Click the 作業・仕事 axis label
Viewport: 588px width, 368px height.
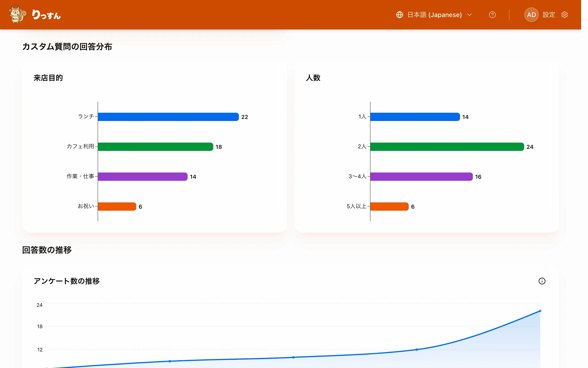80,176
